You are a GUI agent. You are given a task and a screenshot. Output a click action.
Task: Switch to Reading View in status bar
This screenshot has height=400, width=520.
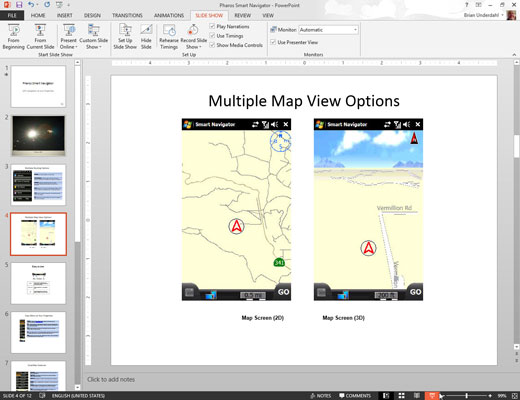pos(417,395)
